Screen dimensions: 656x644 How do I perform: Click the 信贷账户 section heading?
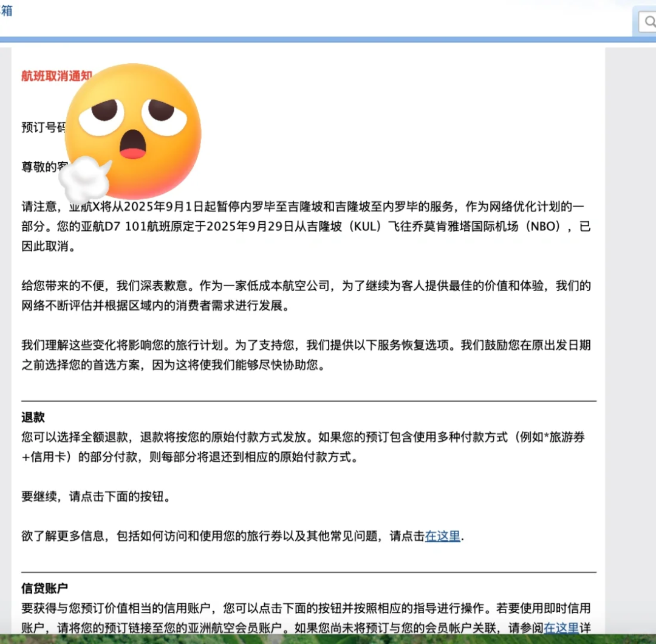point(45,588)
